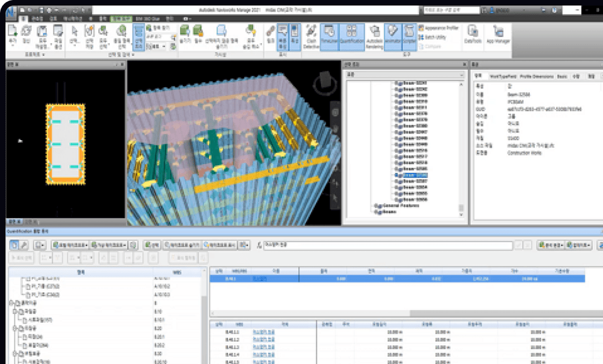
Task: Open the Clash Detective tool
Action: pos(311,37)
